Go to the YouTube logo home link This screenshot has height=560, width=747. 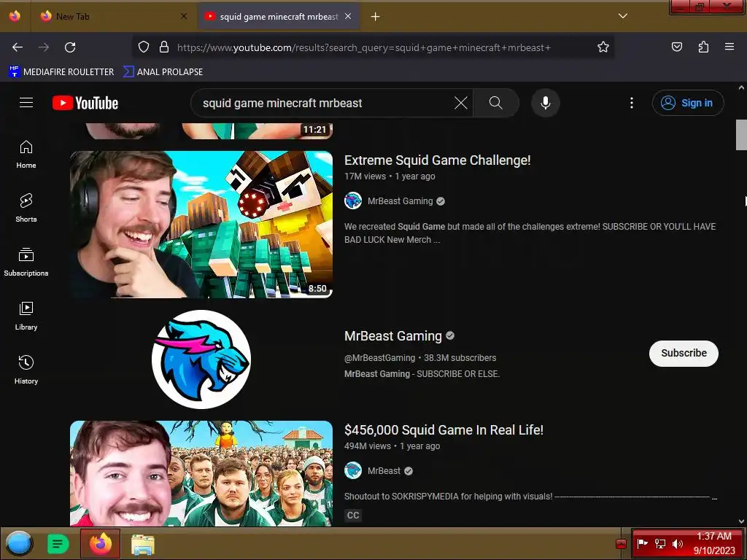85,103
